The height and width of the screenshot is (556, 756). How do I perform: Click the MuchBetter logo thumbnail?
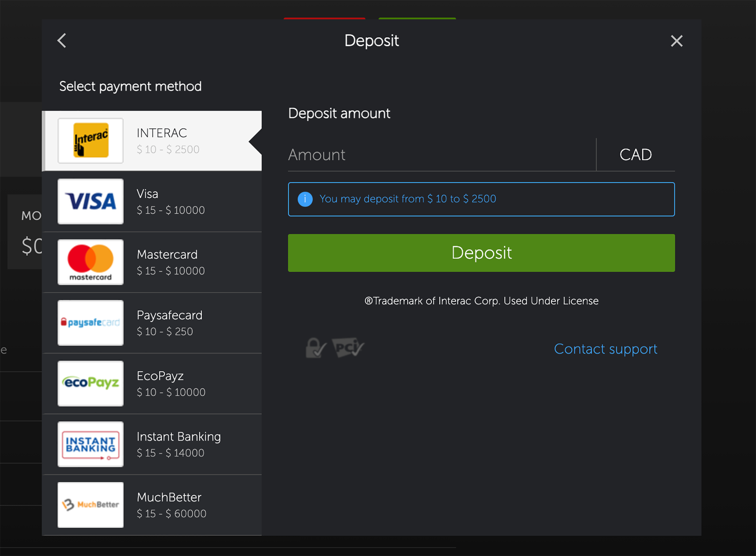91,505
